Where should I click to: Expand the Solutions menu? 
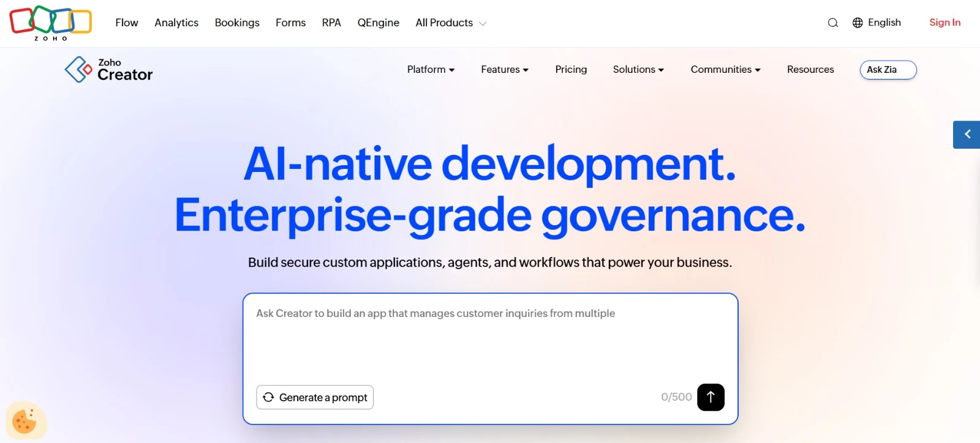[638, 70]
